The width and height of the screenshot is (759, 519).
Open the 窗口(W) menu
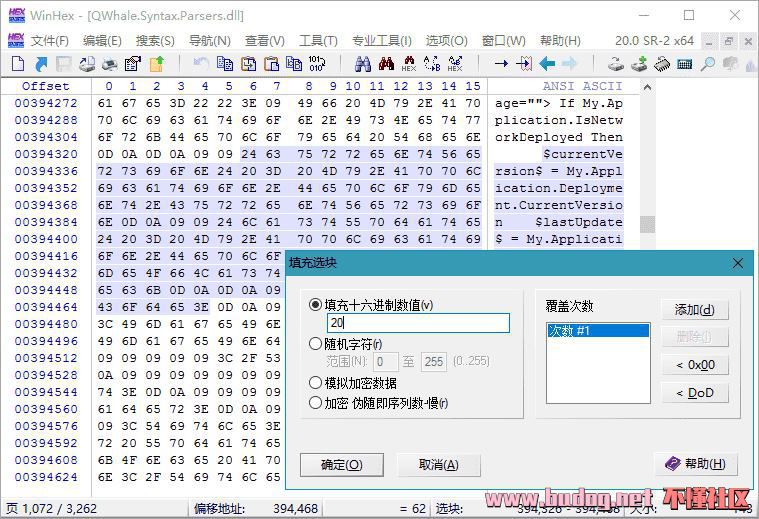coord(503,41)
